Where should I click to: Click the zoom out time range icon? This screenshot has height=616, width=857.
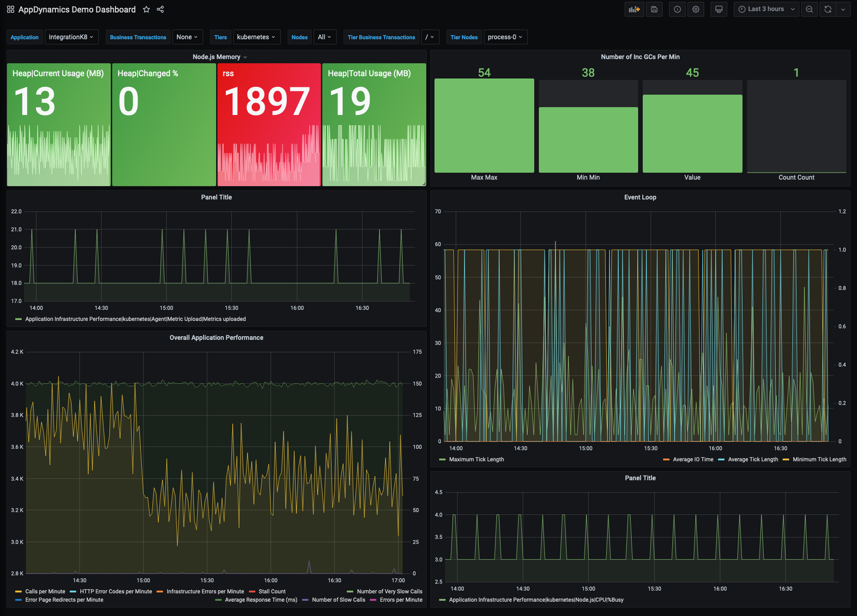click(x=809, y=9)
